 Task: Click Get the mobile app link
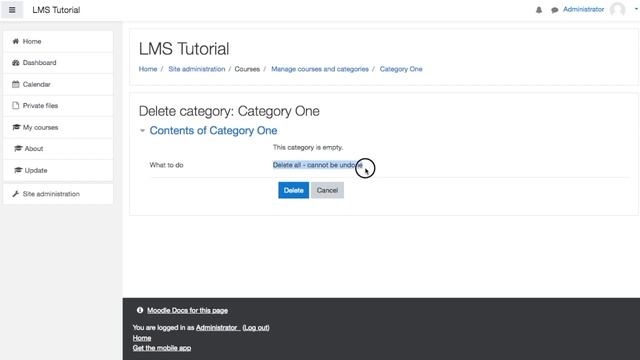162,348
